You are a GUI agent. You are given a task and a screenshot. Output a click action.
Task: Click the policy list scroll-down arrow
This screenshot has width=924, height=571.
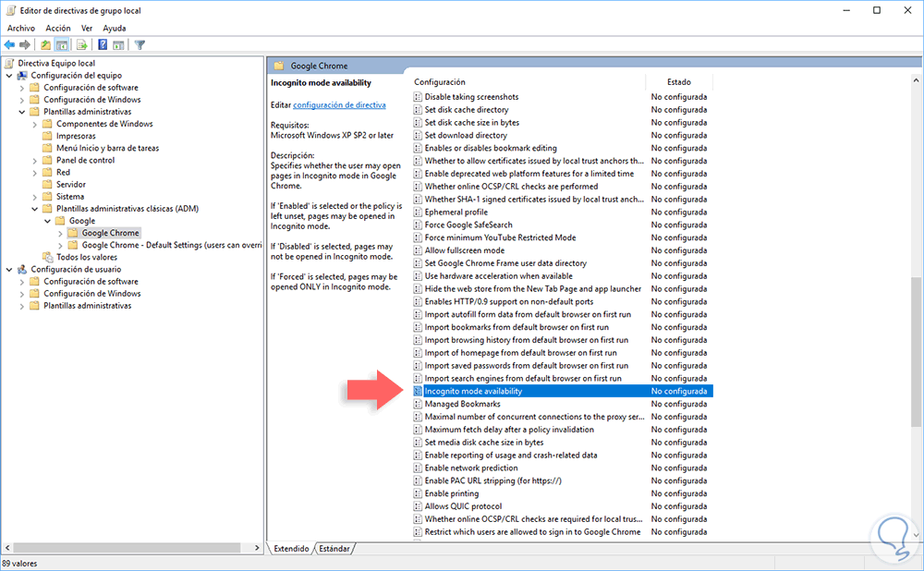pyautogui.click(x=916, y=535)
